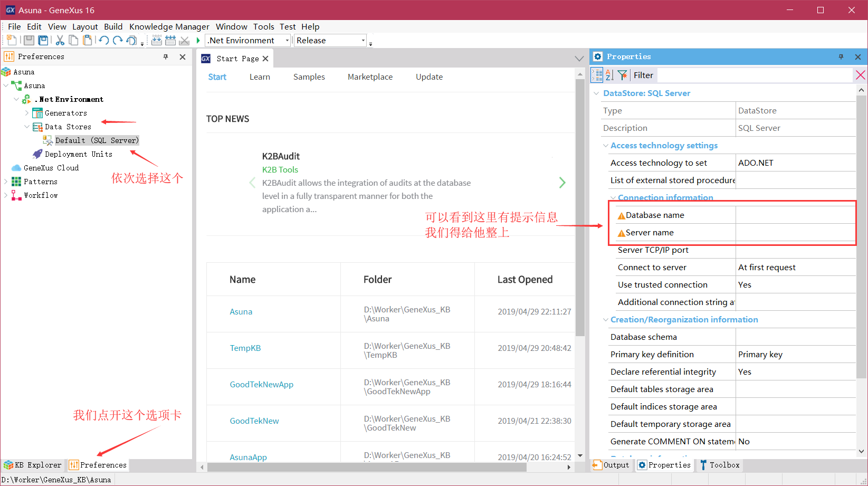
Task: Open the Build menu
Action: pyautogui.click(x=113, y=26)
